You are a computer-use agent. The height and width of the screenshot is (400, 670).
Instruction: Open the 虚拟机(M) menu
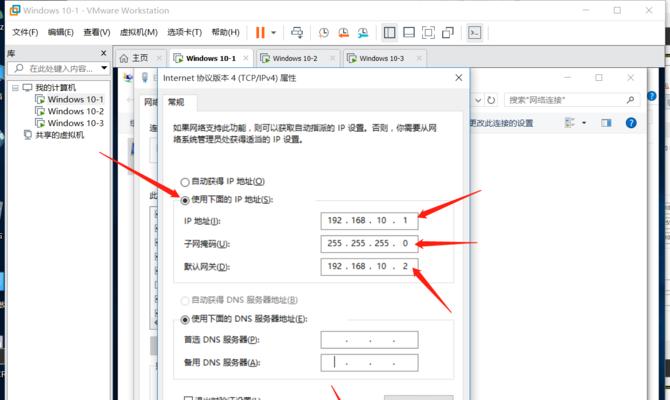tap(138, 32)
